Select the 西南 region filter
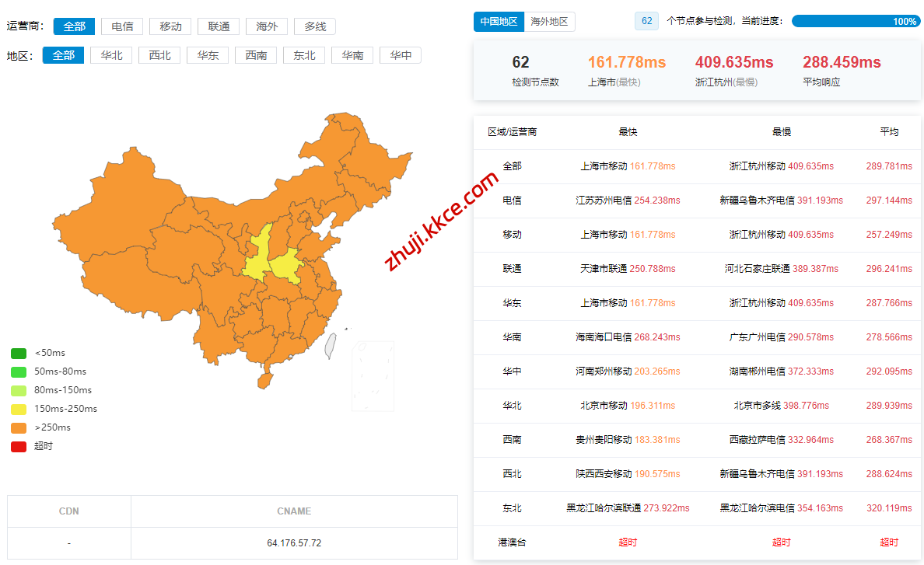This screenshot has width=924, height=565. coord(256,55)
